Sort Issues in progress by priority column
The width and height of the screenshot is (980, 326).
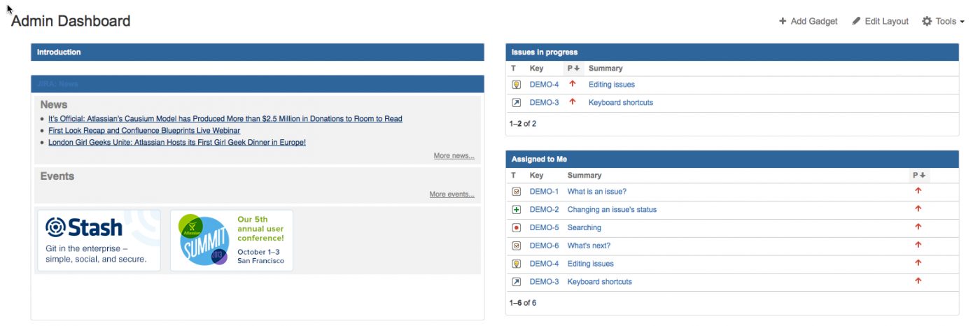pos(573,69)
